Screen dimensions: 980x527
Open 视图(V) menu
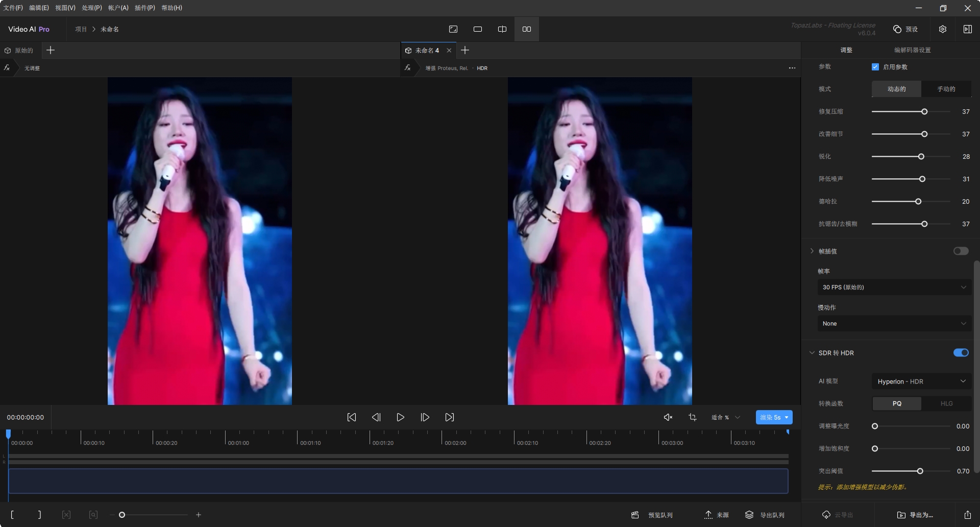tap(65, 8)
